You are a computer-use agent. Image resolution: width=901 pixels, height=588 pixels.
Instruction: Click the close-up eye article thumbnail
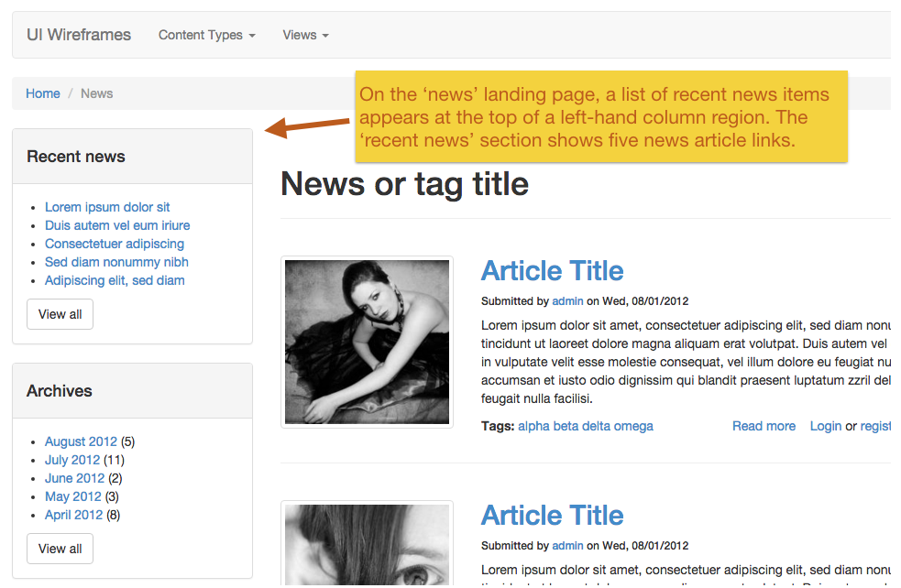(x=368, y=544)
